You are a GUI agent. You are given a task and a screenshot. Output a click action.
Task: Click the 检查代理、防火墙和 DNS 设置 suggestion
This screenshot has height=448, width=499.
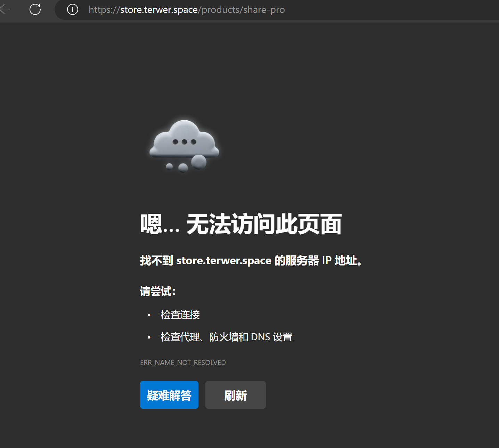pos(226,337)
